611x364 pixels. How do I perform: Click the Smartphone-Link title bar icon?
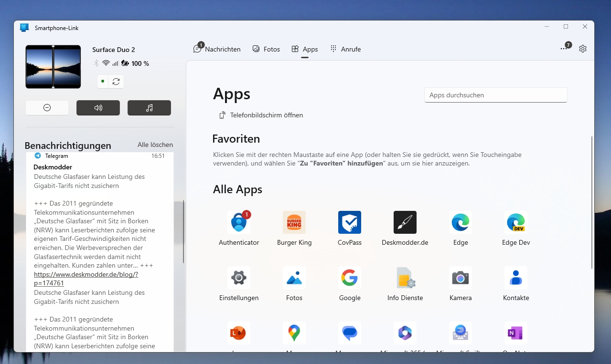coord(24,28)
